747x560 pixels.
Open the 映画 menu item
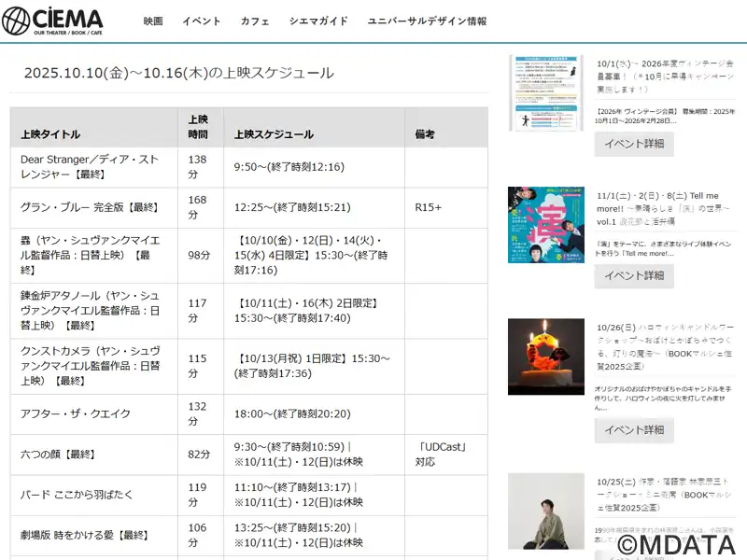[153, 21]
